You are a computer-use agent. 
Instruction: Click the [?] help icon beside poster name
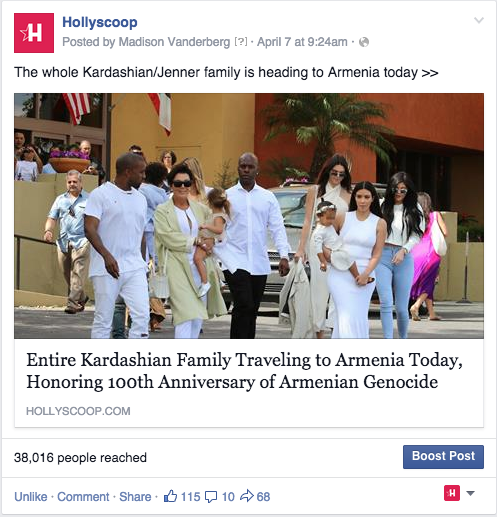(x=241, y=42)
